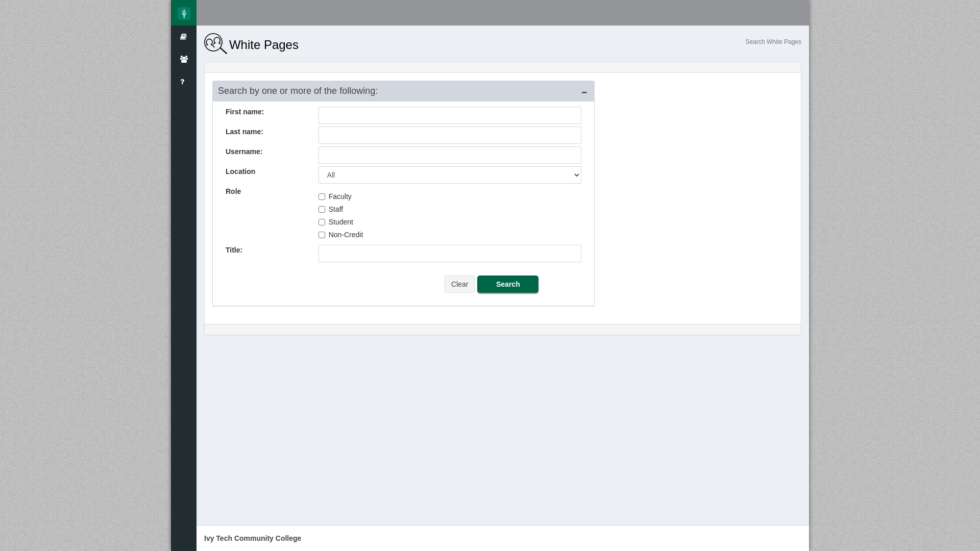Open the people group icon in sidebar

tap(184, 59)
